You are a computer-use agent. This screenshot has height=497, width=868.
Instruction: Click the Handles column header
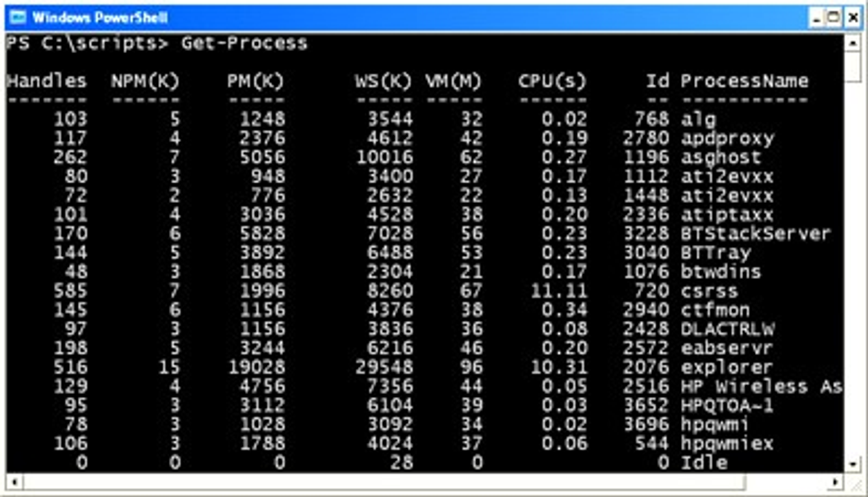[47, 81]
